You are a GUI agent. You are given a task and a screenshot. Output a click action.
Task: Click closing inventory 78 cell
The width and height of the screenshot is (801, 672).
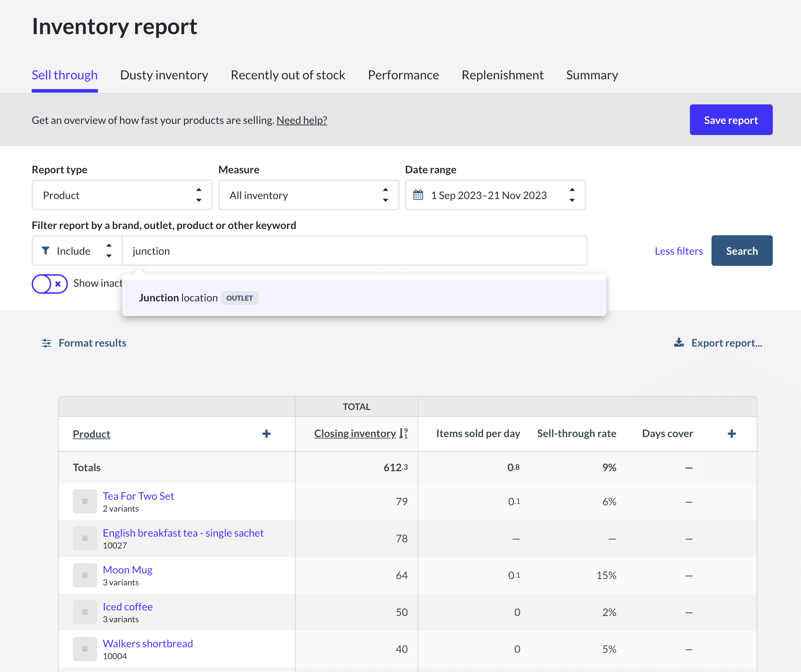pos(402,538)
